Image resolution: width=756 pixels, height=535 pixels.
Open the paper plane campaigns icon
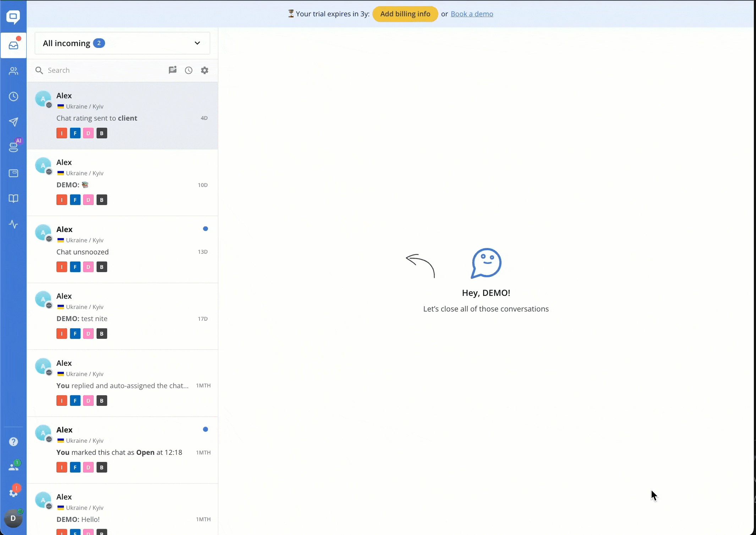(13, 122)
